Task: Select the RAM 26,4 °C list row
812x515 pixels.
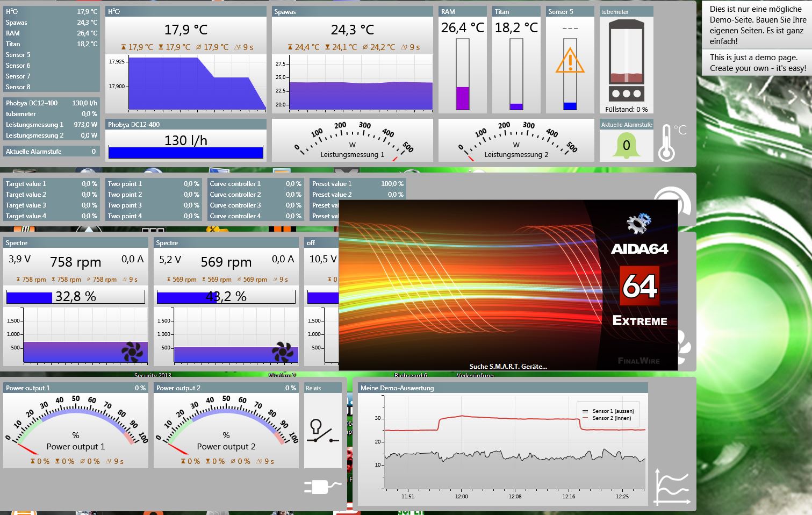Action: tap(52, 33)
